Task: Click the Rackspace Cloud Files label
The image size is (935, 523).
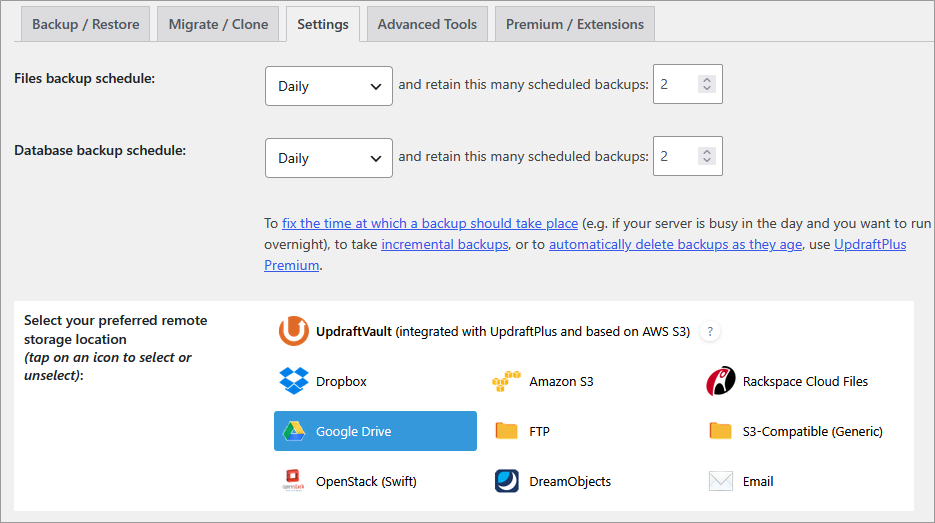Action: click(x=805, y=382)
